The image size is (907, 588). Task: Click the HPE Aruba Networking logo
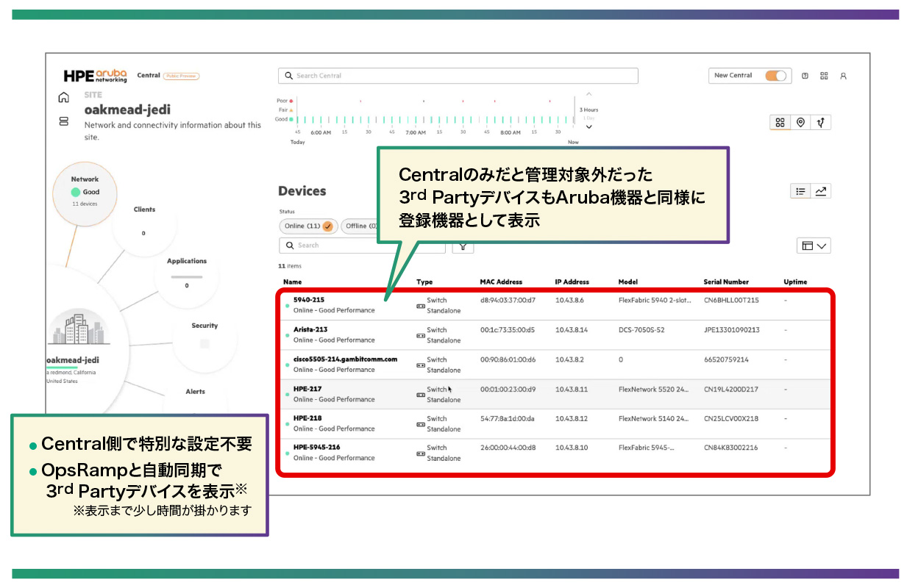click(x=95, y=76)
